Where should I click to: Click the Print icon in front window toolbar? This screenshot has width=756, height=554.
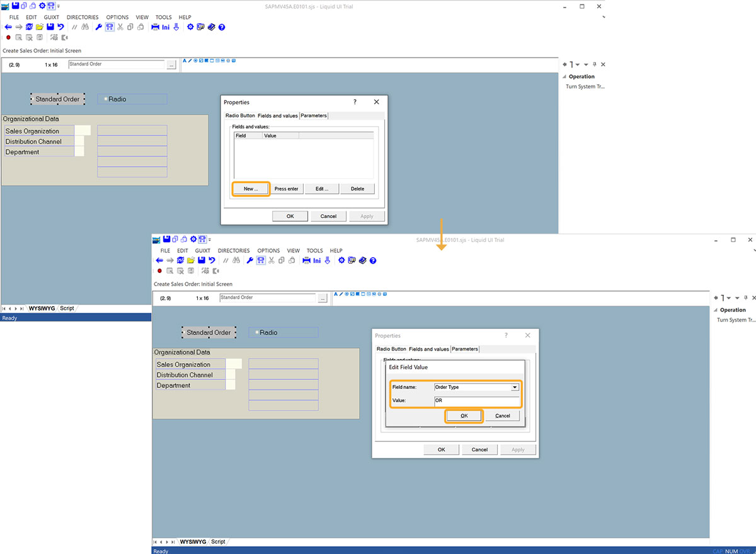(307, 260)
